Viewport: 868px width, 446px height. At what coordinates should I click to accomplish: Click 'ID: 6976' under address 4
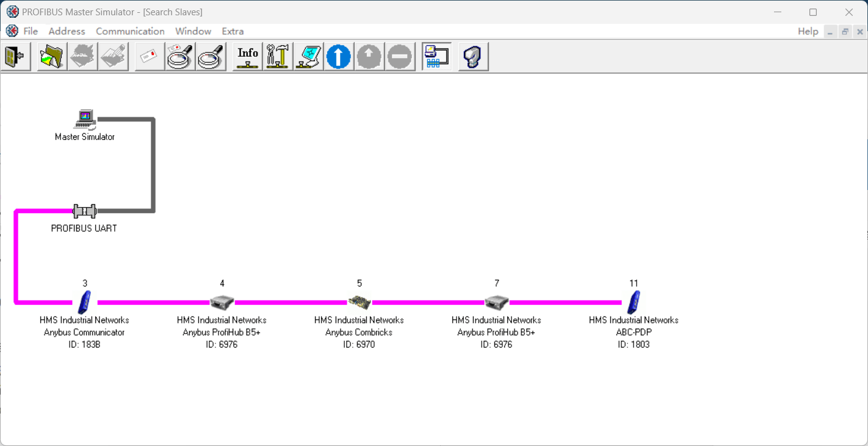click(222, 345)
